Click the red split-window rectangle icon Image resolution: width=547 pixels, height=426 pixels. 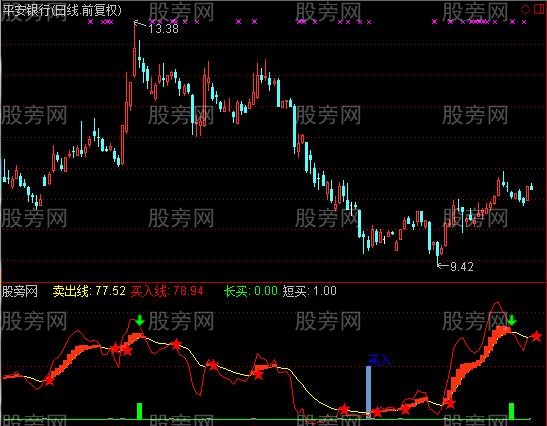coord(539,9)
